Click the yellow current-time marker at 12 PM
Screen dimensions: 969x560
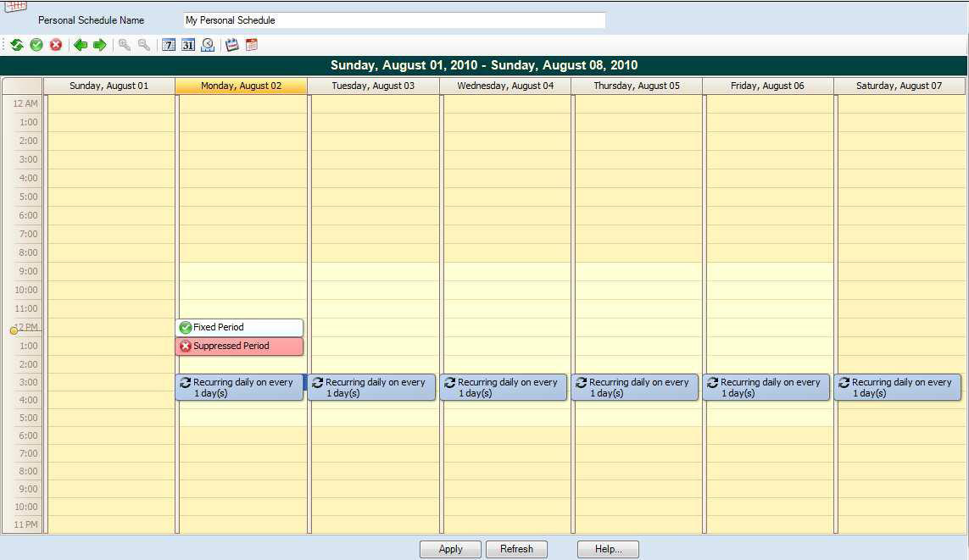[14, 330]
